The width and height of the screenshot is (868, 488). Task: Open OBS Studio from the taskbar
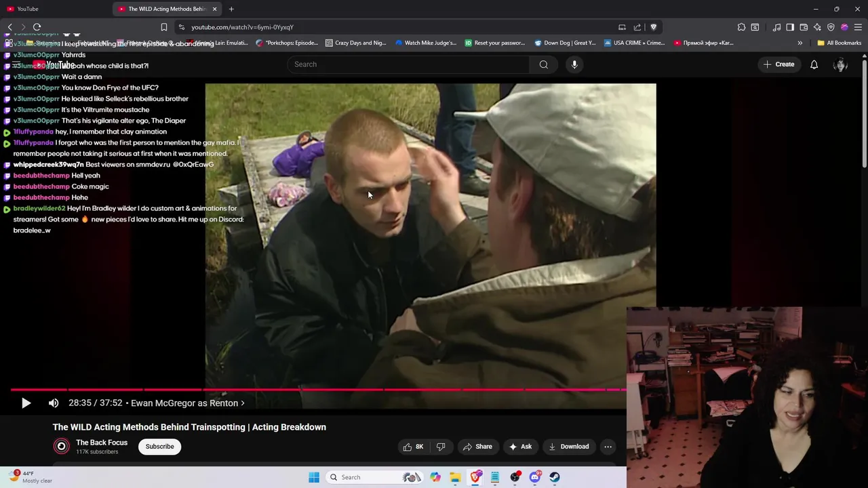[x=515, y=477]
